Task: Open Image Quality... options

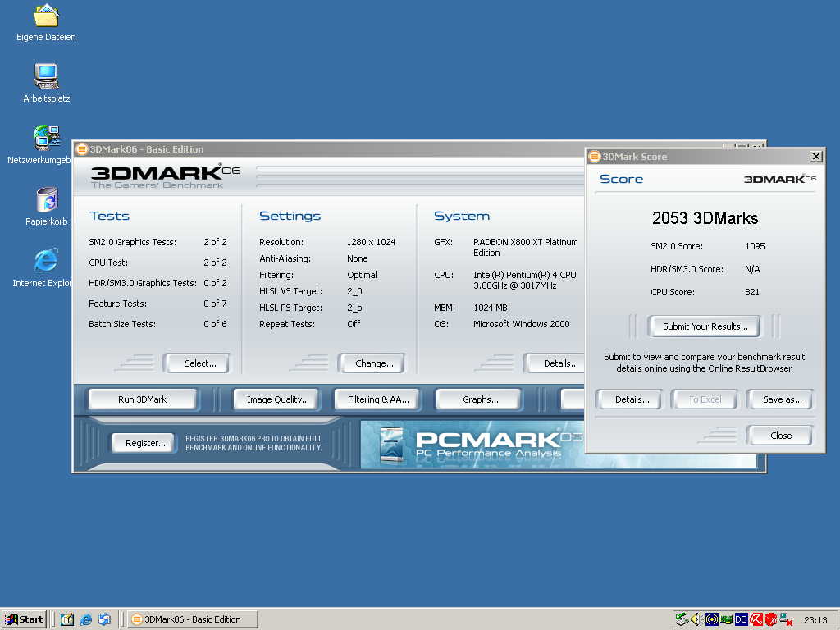Action: point(277,399)
